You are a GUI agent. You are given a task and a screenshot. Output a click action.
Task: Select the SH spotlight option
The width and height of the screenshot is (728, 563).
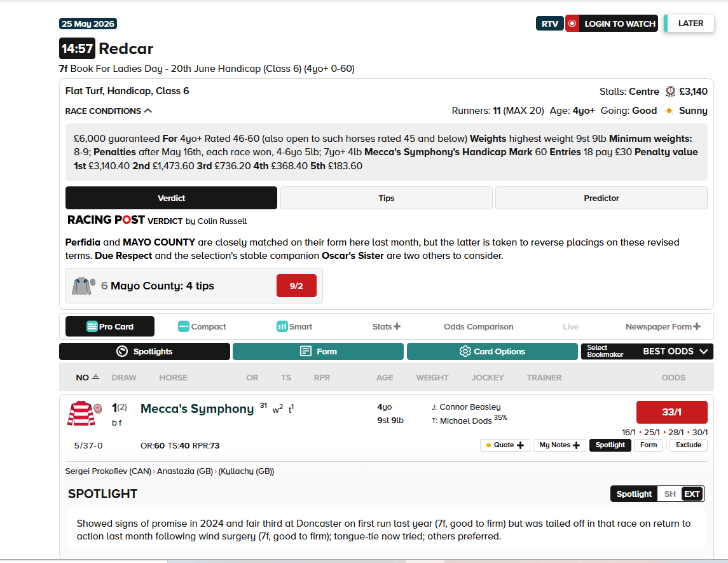point(670,494)
